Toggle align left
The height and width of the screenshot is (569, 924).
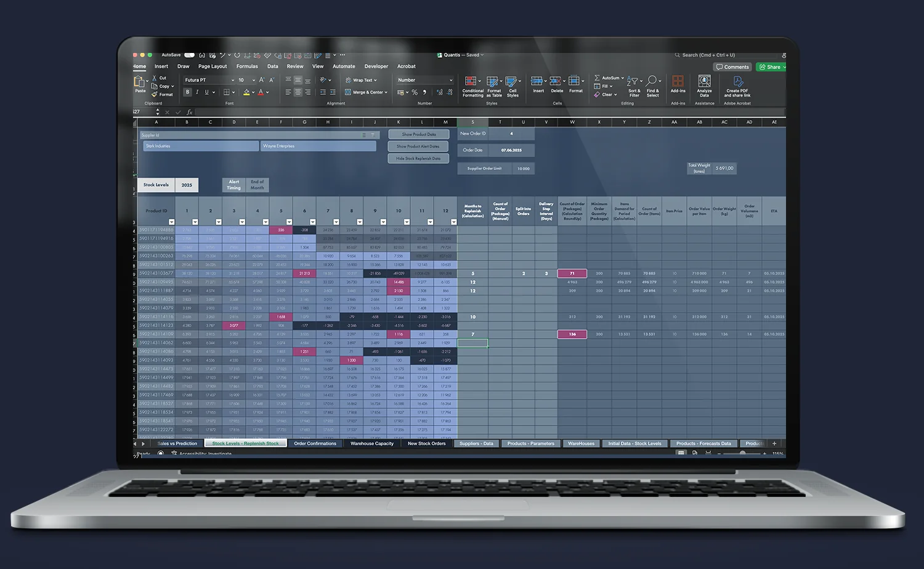(288, 92)
